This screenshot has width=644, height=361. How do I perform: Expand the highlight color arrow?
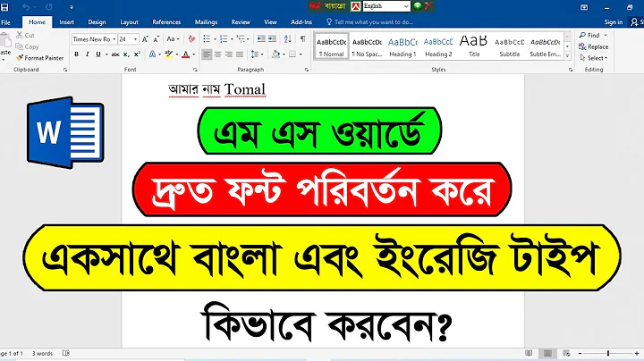(x=177, y=55)
